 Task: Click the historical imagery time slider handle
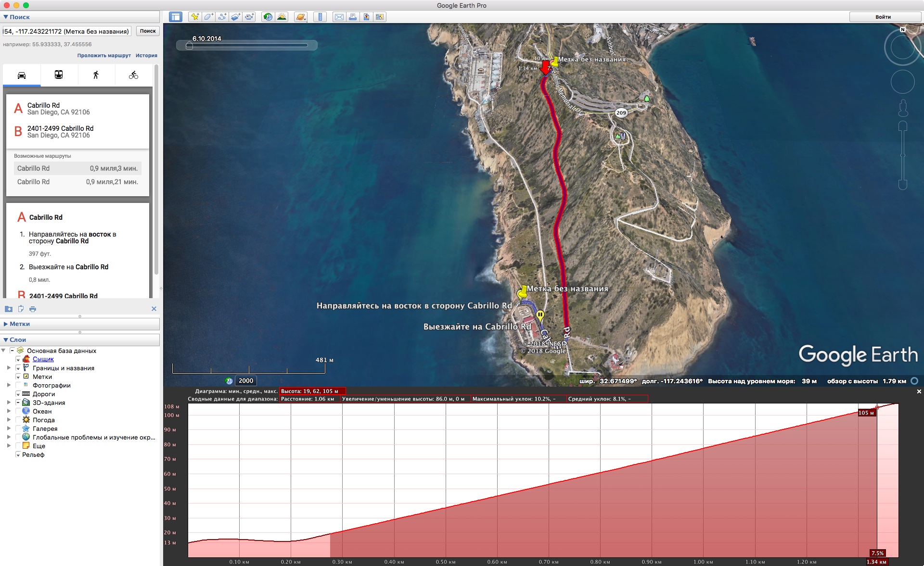(x=189, y=46)
